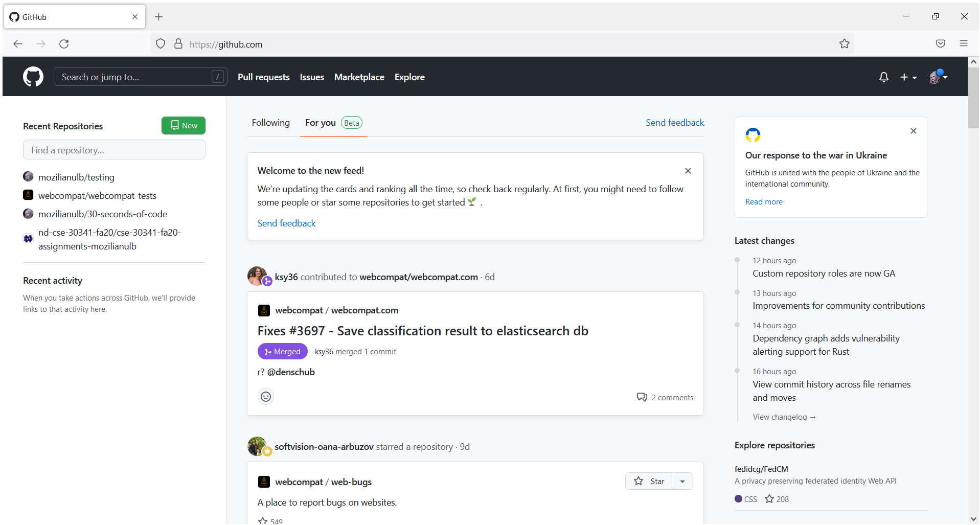Open Marketplace in the header
The height and width of the screenshot is (525, 980).
[x=359, y=77]
